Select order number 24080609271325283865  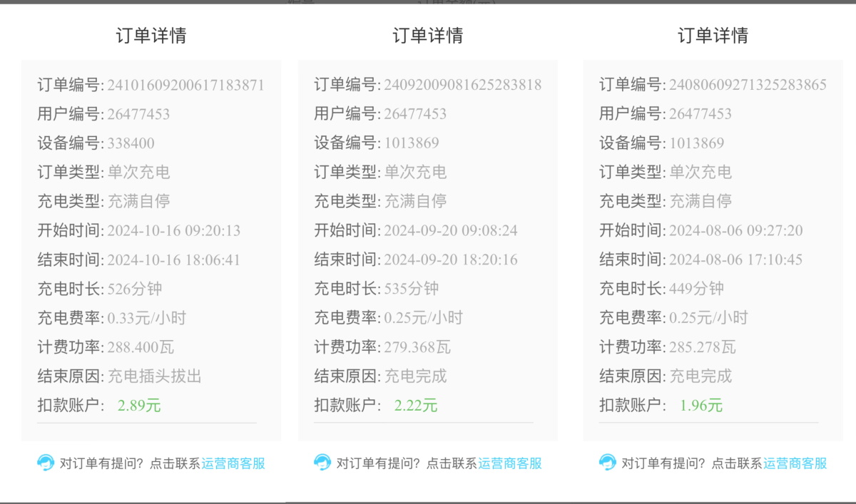coord(748,86)
